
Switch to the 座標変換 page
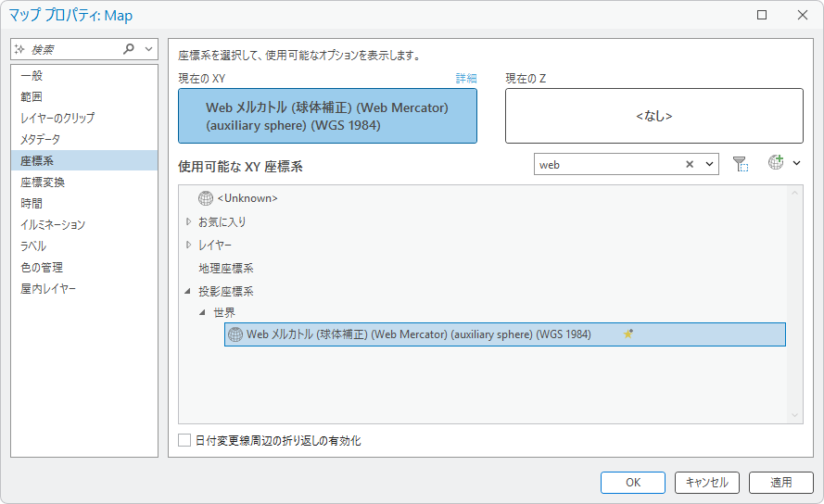[43, 182]
